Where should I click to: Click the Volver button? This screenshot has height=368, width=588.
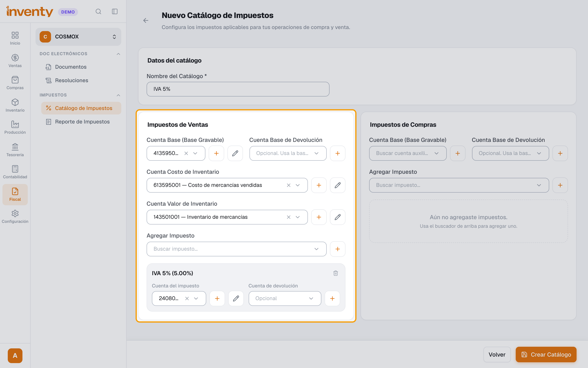coord(497,354)
